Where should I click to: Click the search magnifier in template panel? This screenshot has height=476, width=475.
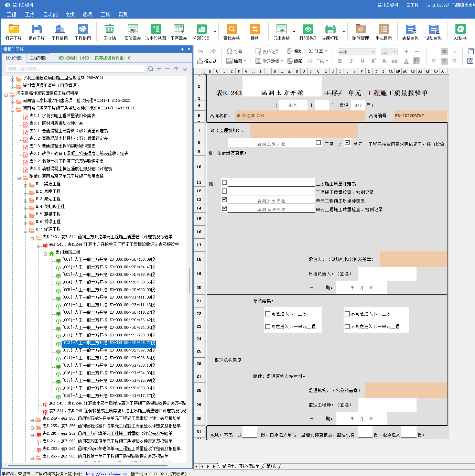point(151,69)
